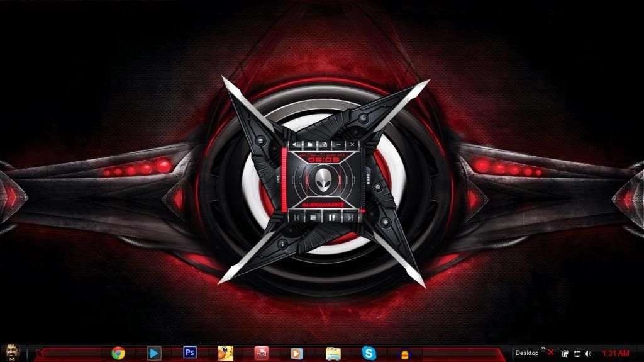The width and height of the screenshot is (644, 362).
Task: Open the volume speaker tray icon
Action: tap(588, 353)
